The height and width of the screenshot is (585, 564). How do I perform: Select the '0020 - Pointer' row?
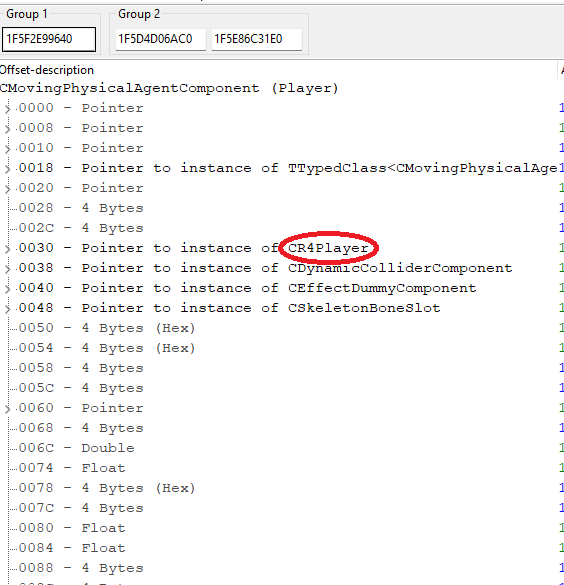tap(81, 188)
